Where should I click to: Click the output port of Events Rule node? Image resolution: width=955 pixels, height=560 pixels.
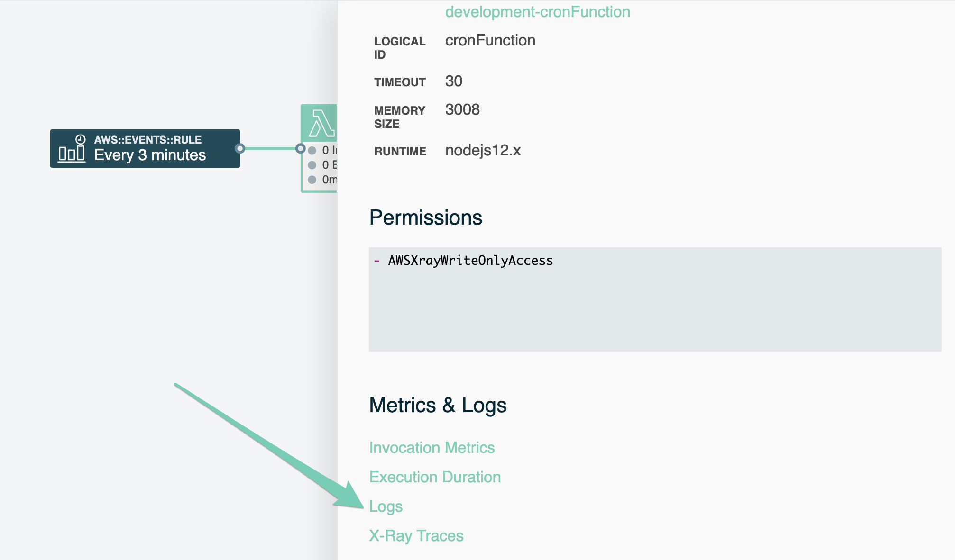pos(240,148)
